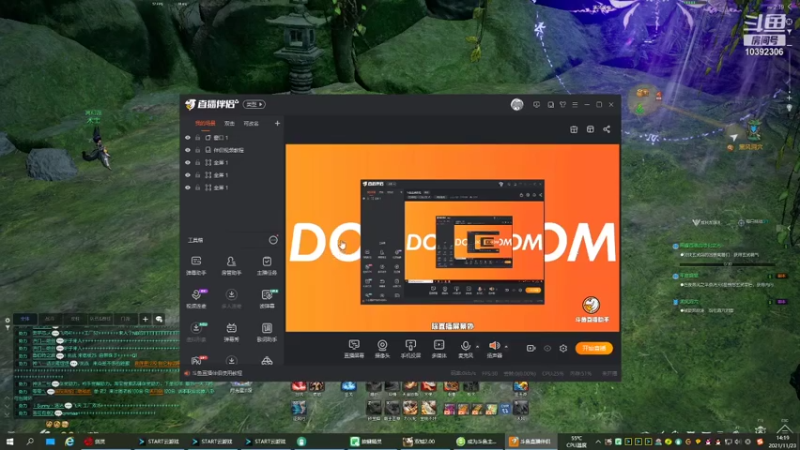The width and height of the screenshot is (800, 450).
Task: Toggle eye icon of the topmost 全屏 1 layer
Action: pyautogui.click(x=188, y=163)
